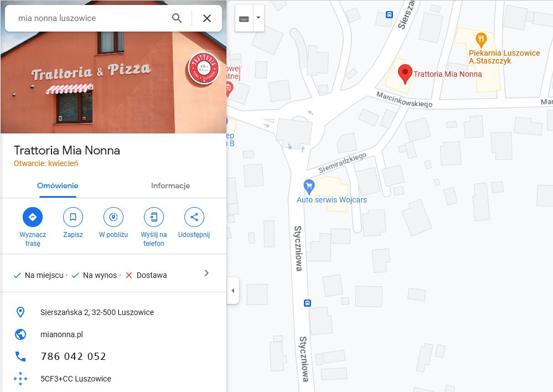Expand service options chevron

click(x=206, y=273)
